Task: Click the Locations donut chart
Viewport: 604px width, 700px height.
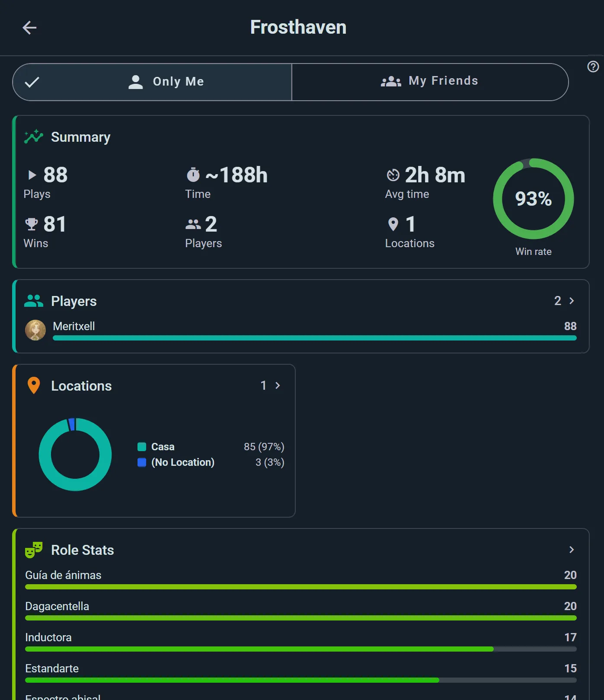Action: [x=75, y=455]
